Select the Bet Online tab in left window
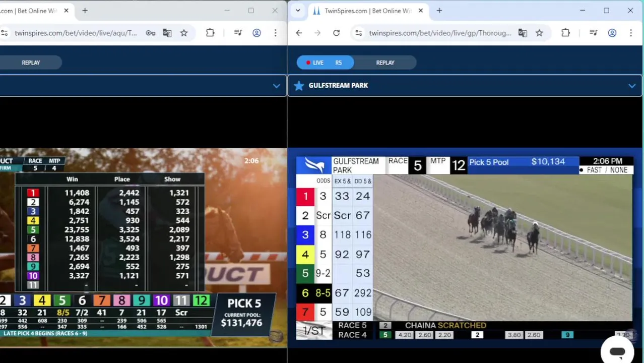 (36, 10)
